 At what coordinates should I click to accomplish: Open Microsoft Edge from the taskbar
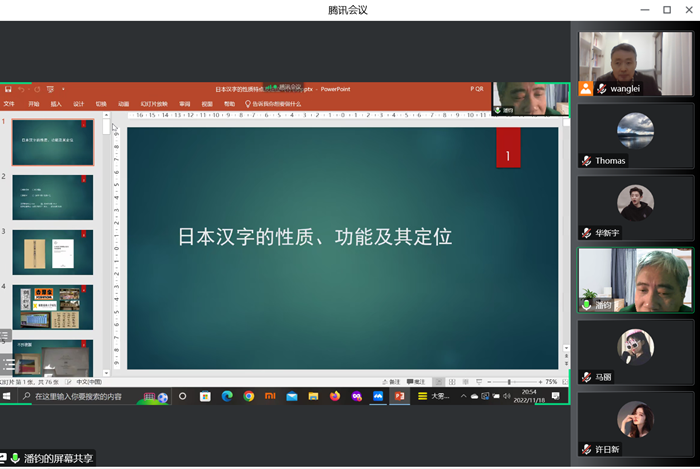(227, 396)
